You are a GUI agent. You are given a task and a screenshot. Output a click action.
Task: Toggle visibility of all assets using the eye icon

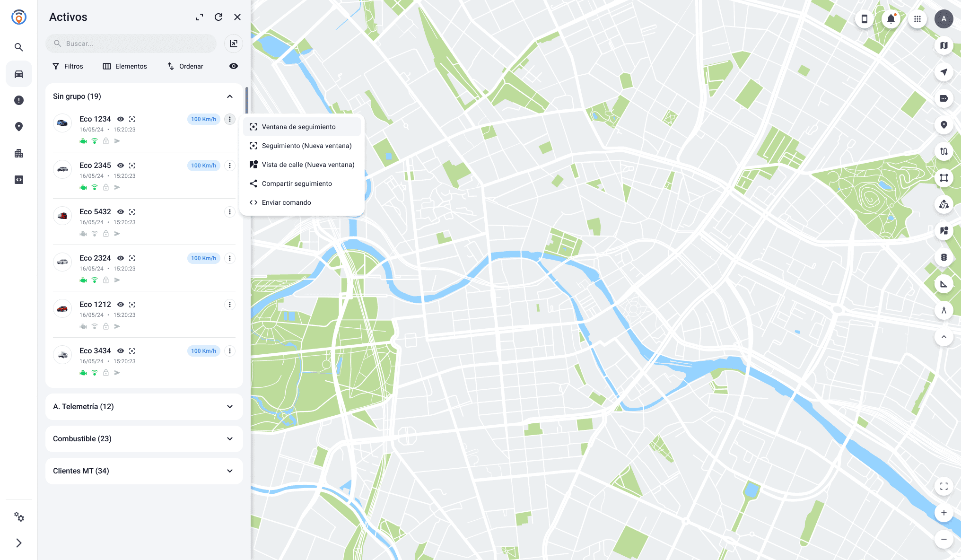point(234,66)
